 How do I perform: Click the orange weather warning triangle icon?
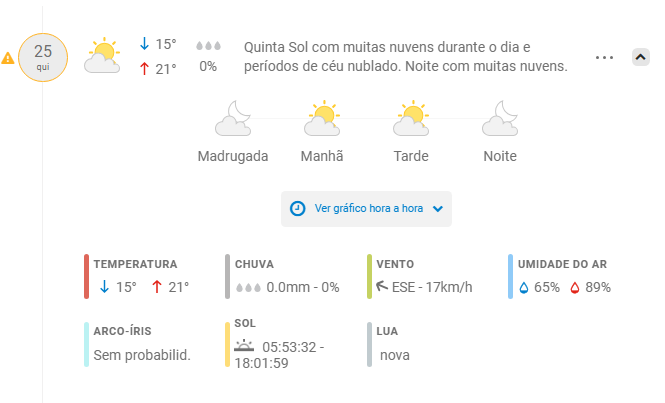[x=8, y=58]
